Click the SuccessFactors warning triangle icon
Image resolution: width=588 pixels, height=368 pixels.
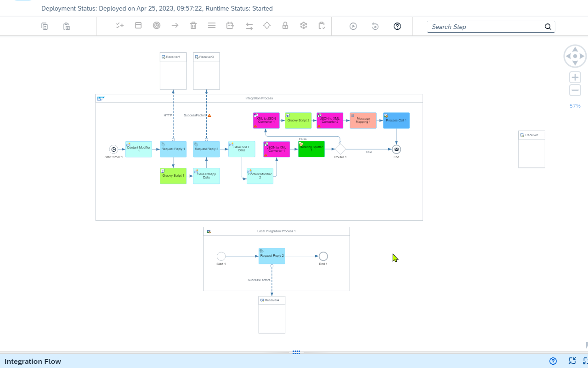pyautogui.click(x=209, y=115)
